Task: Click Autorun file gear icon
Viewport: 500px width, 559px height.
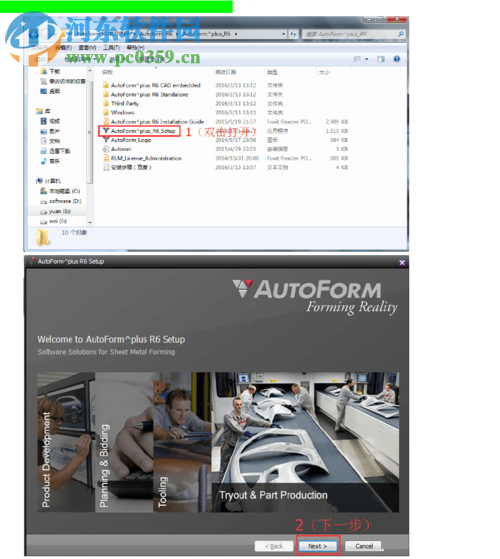Action: pos(106,149)
